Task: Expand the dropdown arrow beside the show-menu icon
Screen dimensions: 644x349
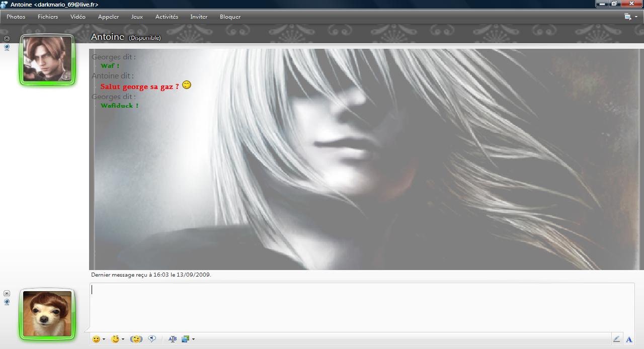Action: point(636,17)
